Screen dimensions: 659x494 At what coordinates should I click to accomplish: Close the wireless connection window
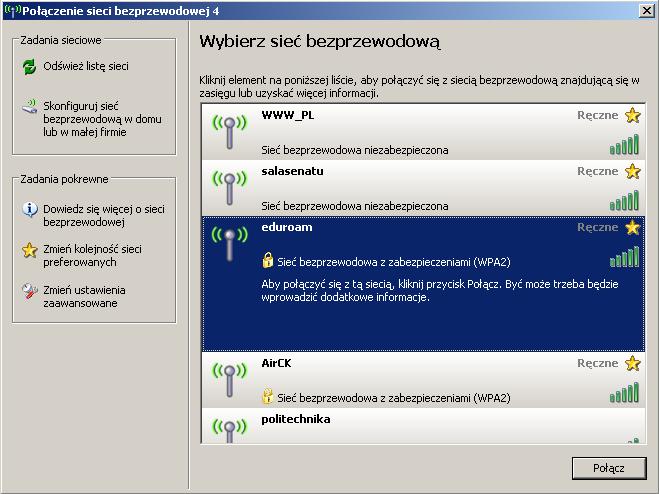tap(646, 11)
